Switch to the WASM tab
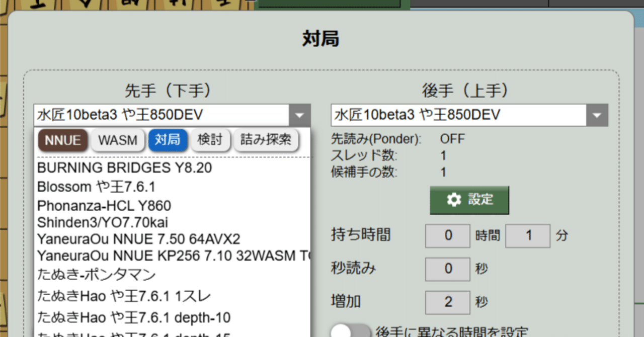 coord(118,141)
